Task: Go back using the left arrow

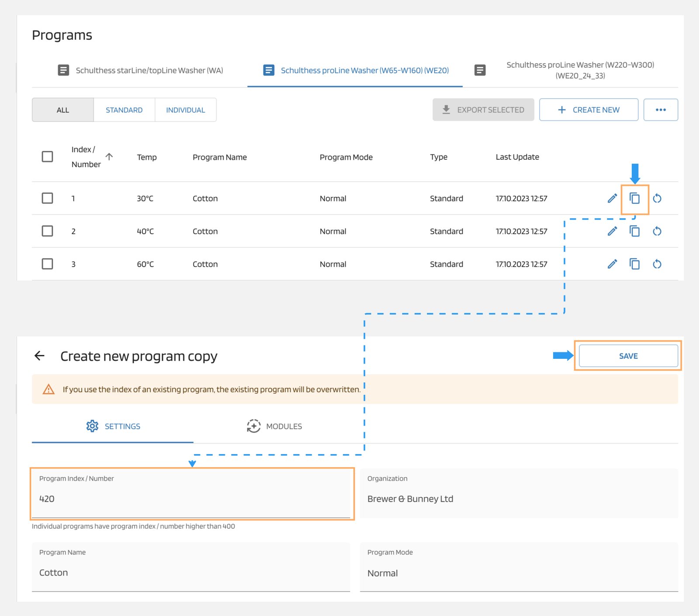Action: [40, 356]
